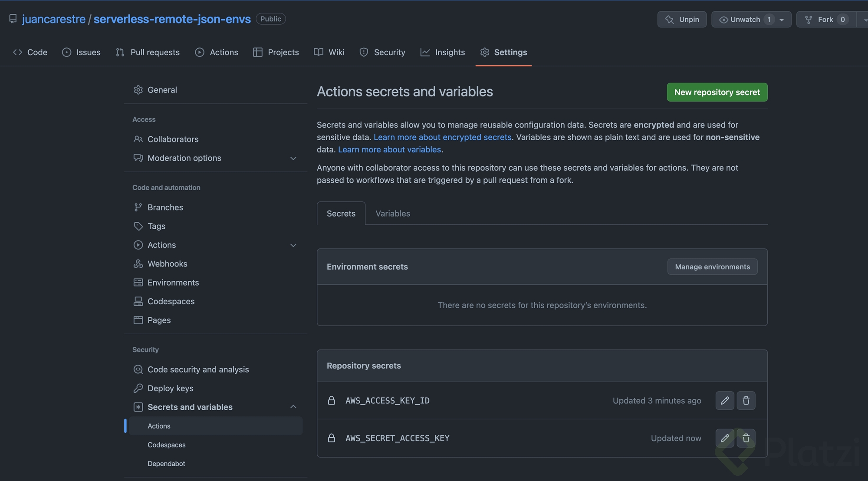The width and height of the screenshot is (868, 481).
Task: Click the AWS_SECRET_ACCESS_KEY secret name
Action: pos(398,438)
